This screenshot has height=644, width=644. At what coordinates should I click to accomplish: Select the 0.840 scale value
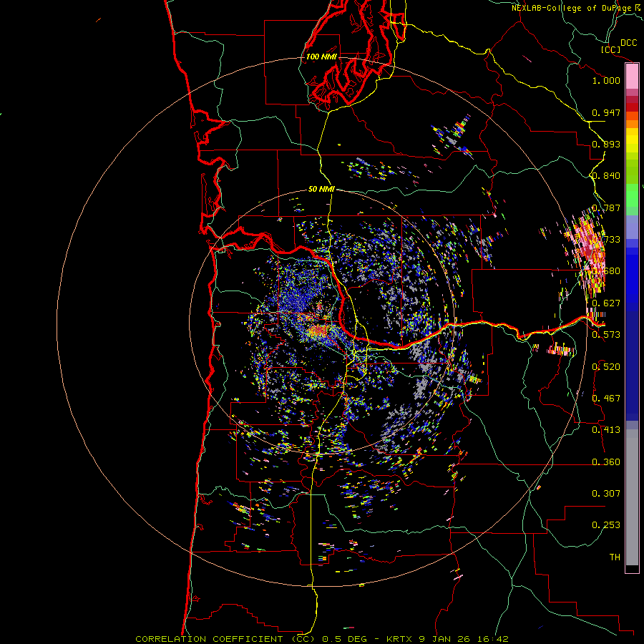(606, 176)
